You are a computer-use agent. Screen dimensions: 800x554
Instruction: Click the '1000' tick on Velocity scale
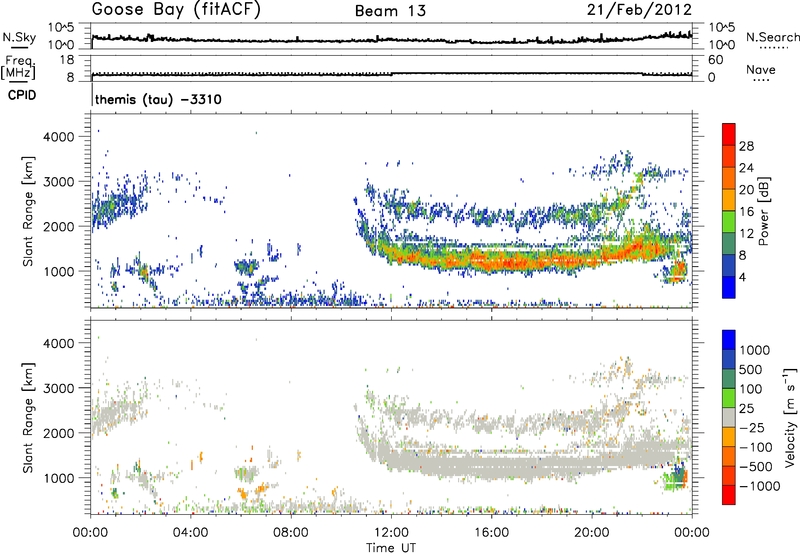pyautogui.click(x=755, y=350)
